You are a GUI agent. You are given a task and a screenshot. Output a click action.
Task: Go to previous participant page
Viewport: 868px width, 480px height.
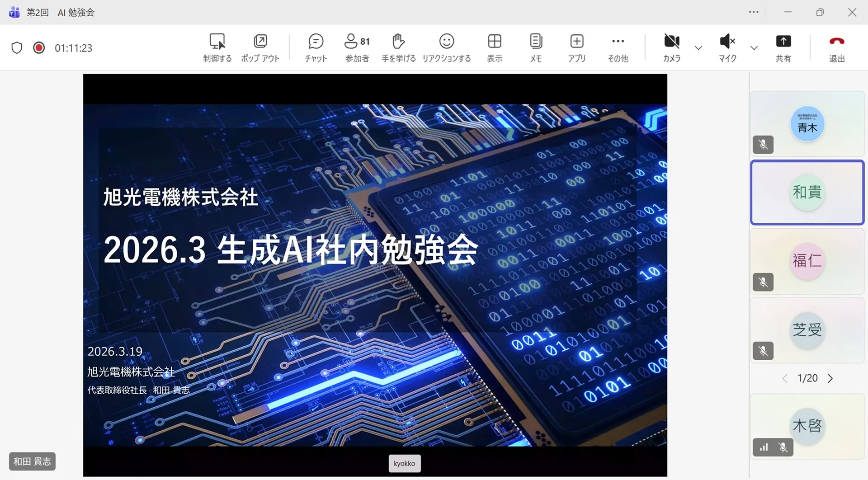click(x=785, y=378)
